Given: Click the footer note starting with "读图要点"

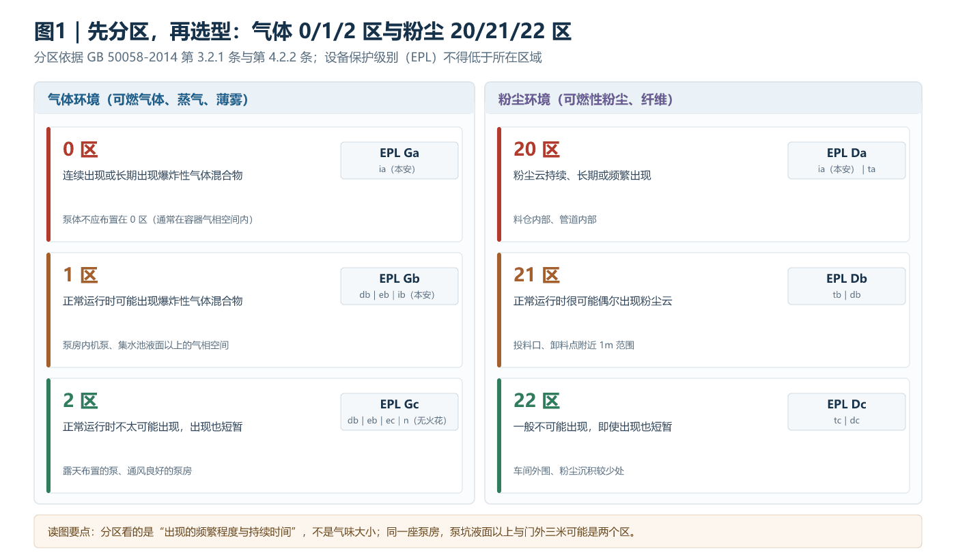Looking at the screenshot, I should tap(341, 531).
